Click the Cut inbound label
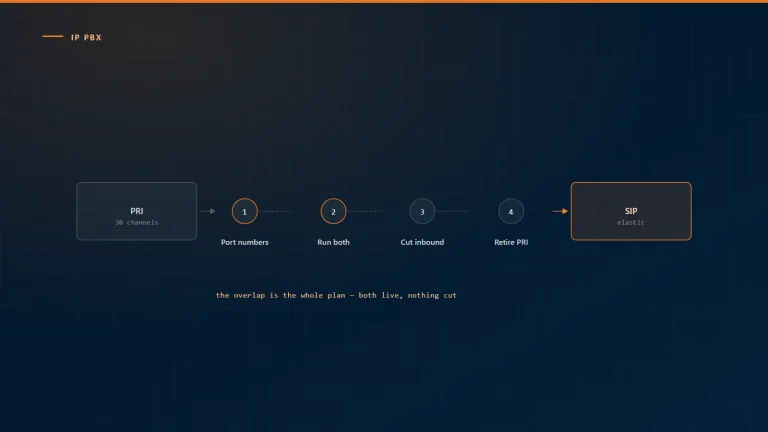Image resolution: width=768 pixels, height=432 pixels. click(422, 242)
